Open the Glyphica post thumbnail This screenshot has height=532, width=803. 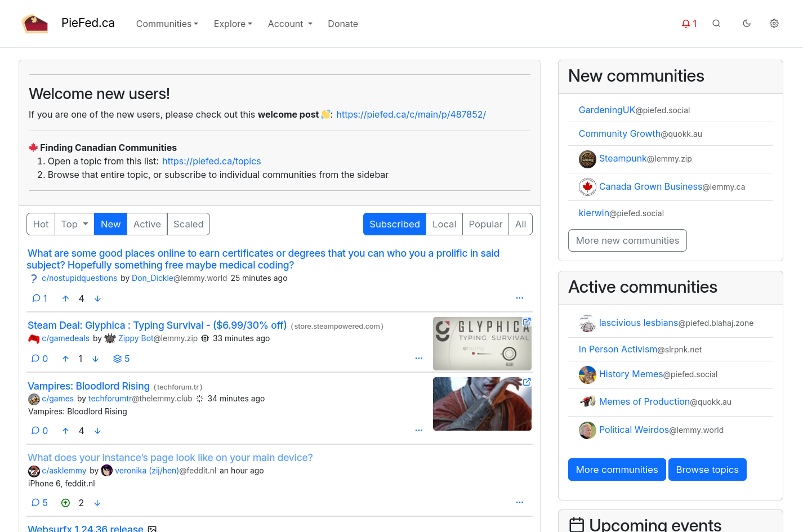point(482,343)
